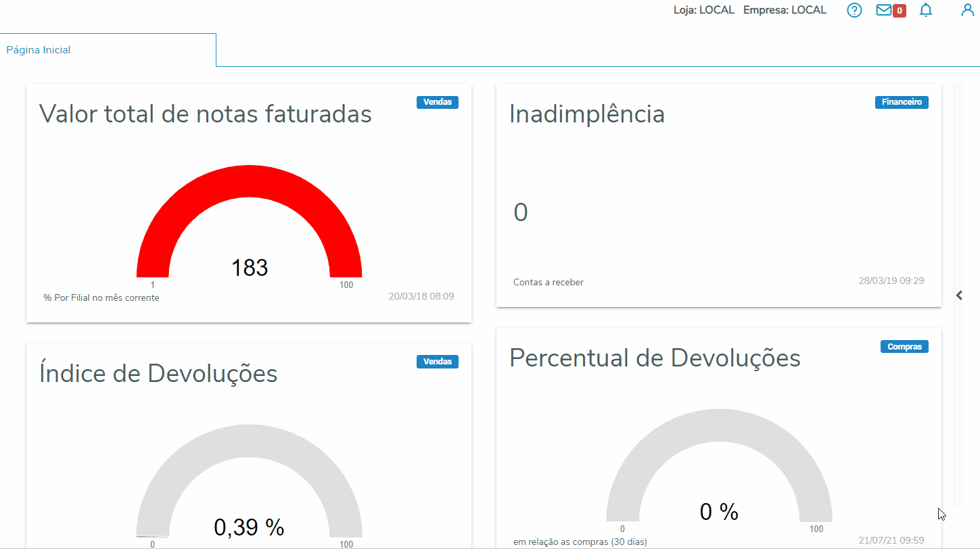This screenshot has height=549, width=980.
Task: Click the red message count badge
Action: [x=900, y=11]
